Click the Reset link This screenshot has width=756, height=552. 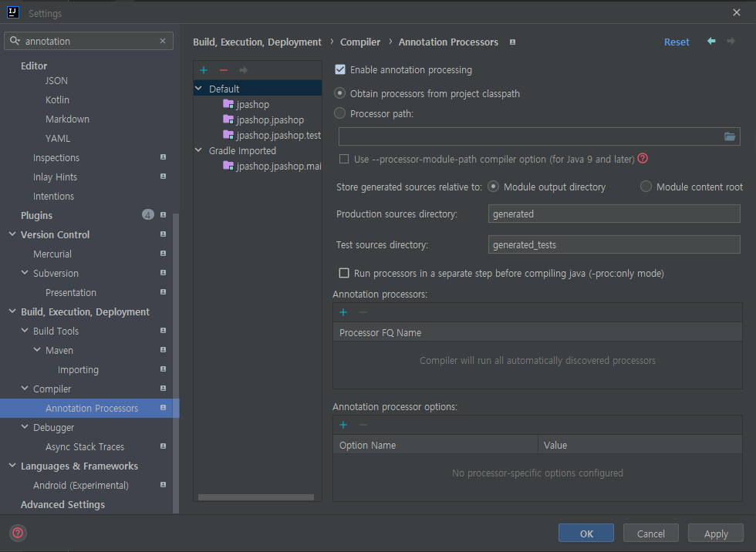click(x=677, y=42)
